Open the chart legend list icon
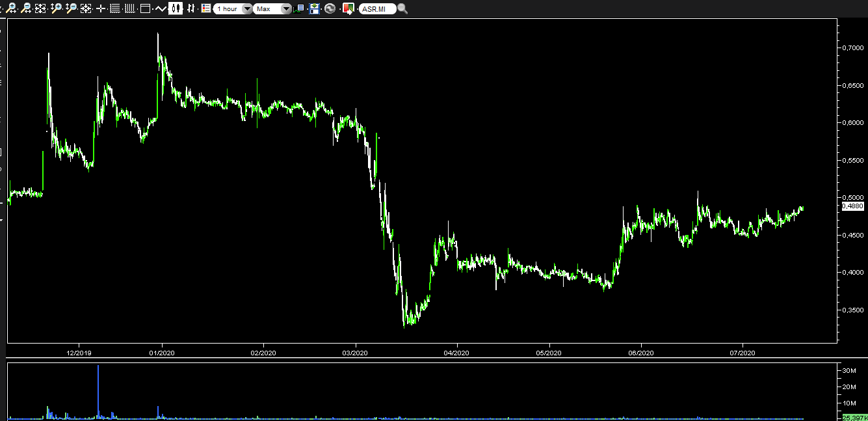The height and width of the screenshot is (421, 868). (205, 8)
